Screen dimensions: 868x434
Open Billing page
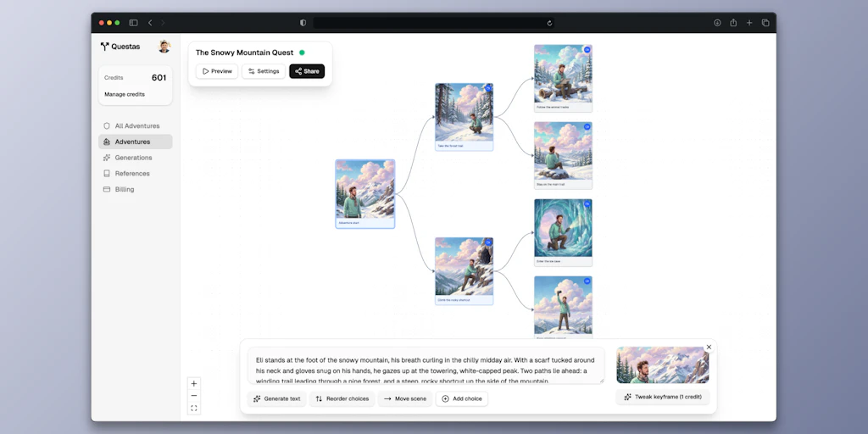pyautogui.click(x=125, y=189)
